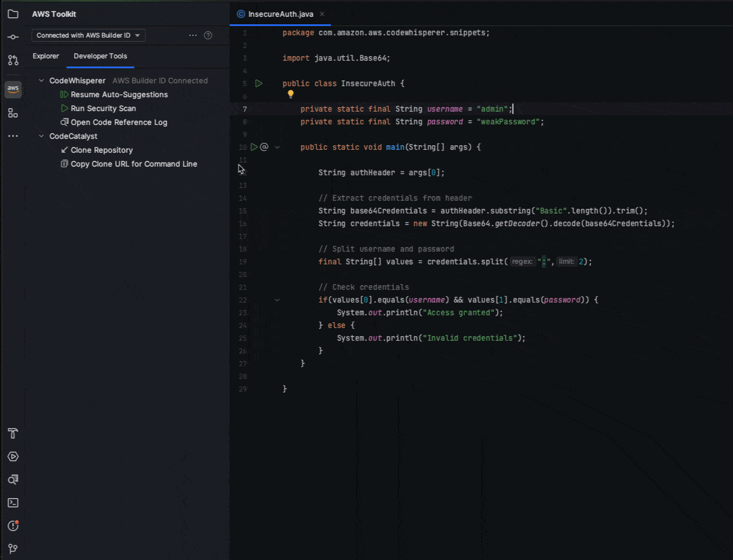Open the Pull Requests tool window
This screenshot has width=733, height=560.
tap(13, 60)
